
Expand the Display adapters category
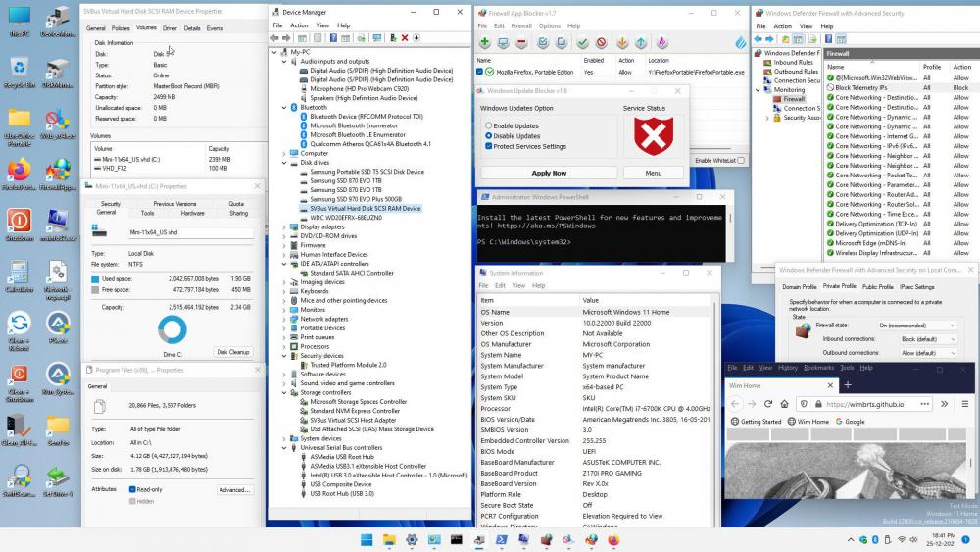point(284,226)
